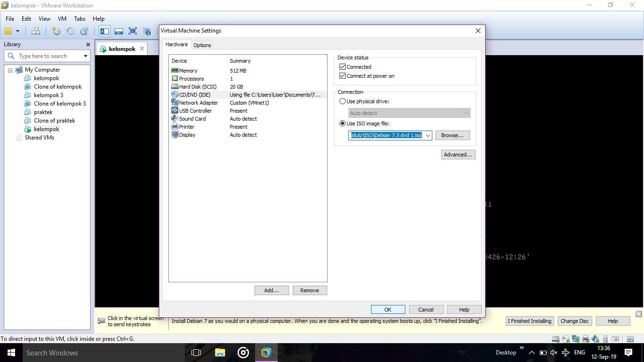Click the ISO image path field
The width and height of the screenshot is (644, 362).
pos(386,135)
